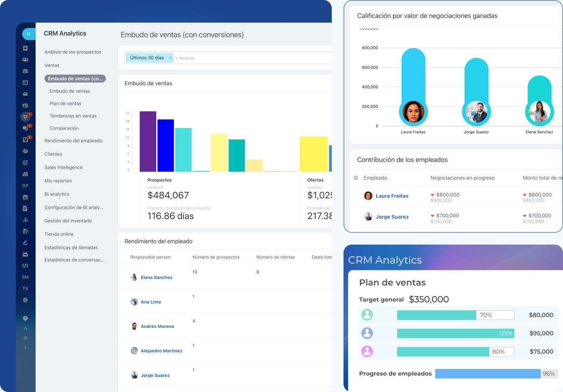Image resolution: width=563 pixels, height=392 pixels.
Task: Open the bar chart icon in sidebar
Action: click(25, 220)
